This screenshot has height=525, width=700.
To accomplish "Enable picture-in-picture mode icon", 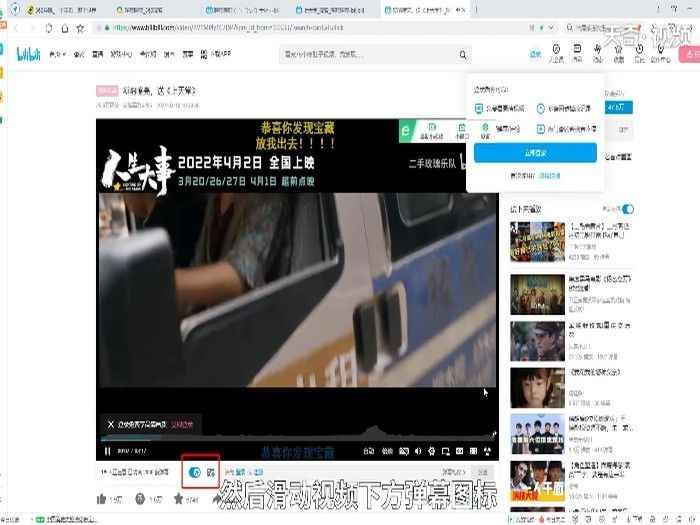I will point(446,451).
